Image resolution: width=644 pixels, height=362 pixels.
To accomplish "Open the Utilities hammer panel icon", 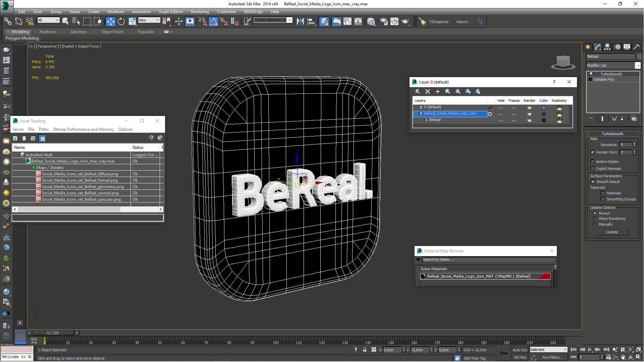I will [x=636, y=47].
